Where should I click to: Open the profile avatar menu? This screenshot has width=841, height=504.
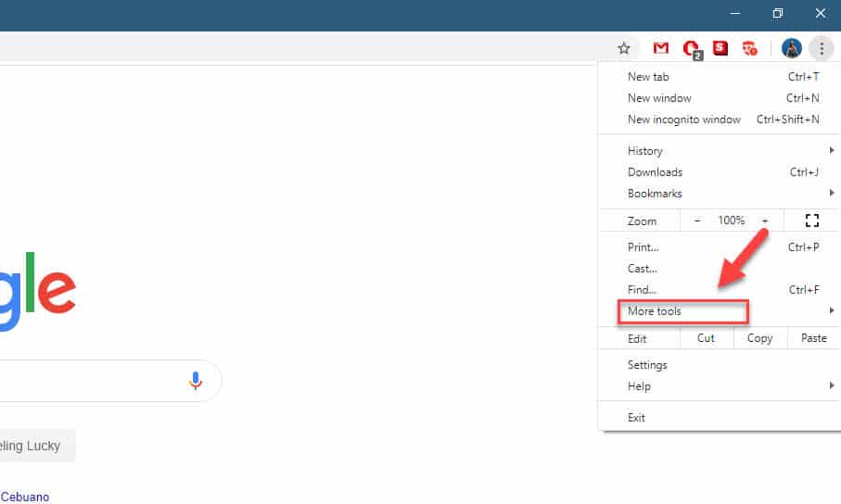point(792,48)
